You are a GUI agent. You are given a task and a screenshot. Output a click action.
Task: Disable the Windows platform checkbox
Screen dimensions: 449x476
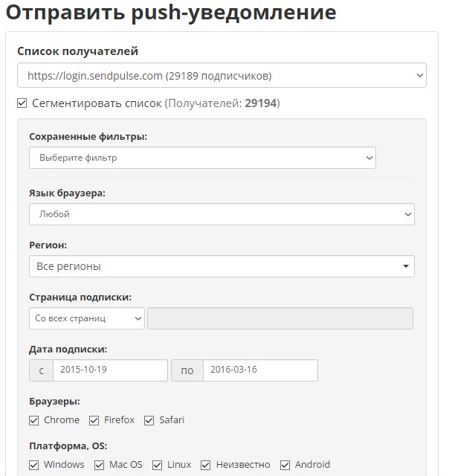pos(34,465)
